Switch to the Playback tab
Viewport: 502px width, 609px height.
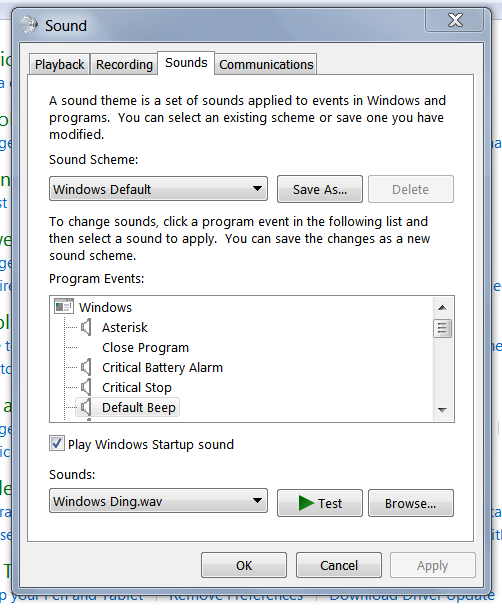point(59,64)
